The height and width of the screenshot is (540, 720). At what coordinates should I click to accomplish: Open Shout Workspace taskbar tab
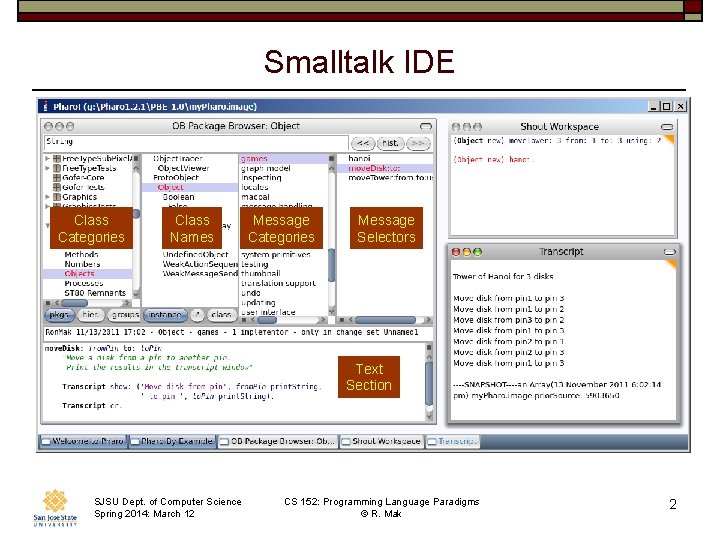coord(382,441)
